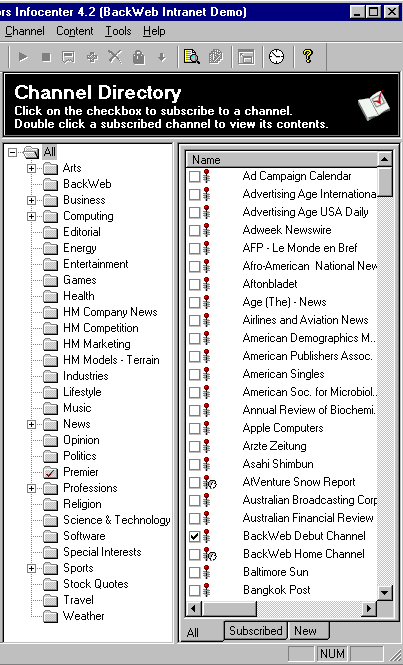Expand the Computing folder node

[31, 216]
